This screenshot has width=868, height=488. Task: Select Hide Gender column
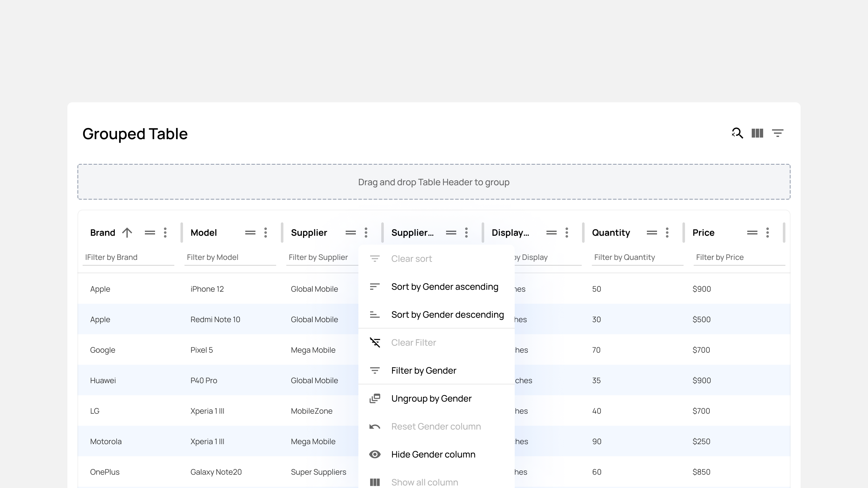[x=436, y=454]
